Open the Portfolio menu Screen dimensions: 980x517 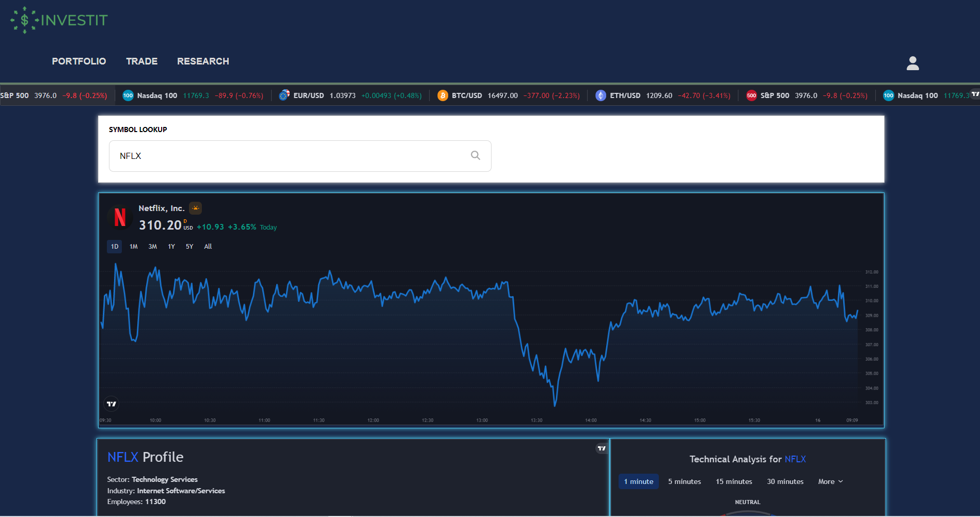point(78,61)
